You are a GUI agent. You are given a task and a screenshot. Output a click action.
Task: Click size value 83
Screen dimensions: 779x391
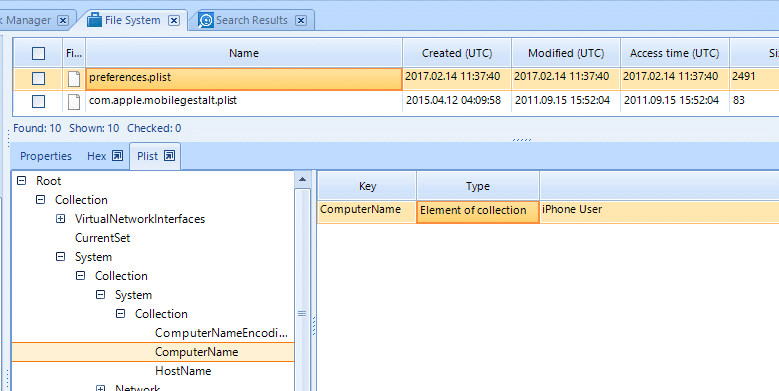739,100
